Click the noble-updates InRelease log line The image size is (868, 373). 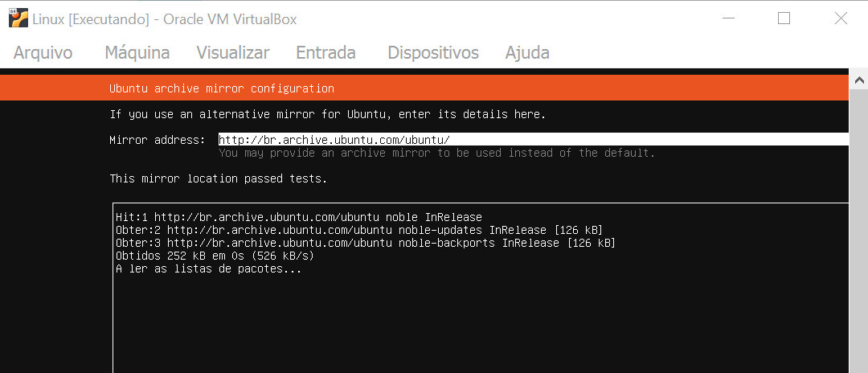click(359, 230)
